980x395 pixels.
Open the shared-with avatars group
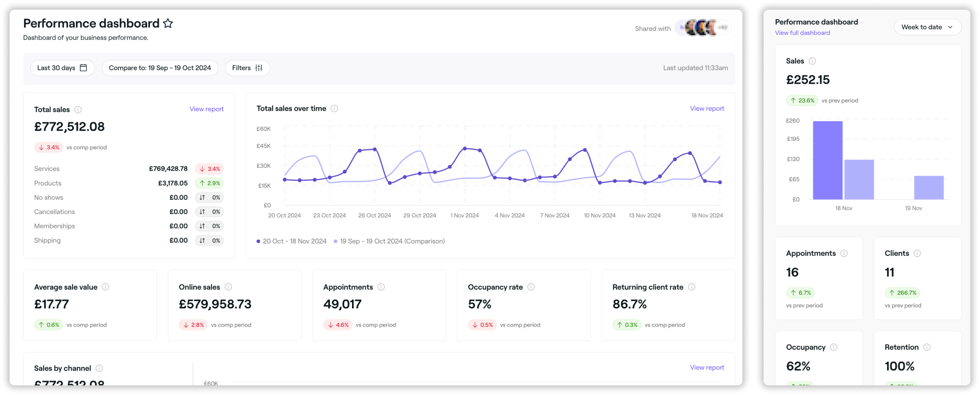[703, 28]
